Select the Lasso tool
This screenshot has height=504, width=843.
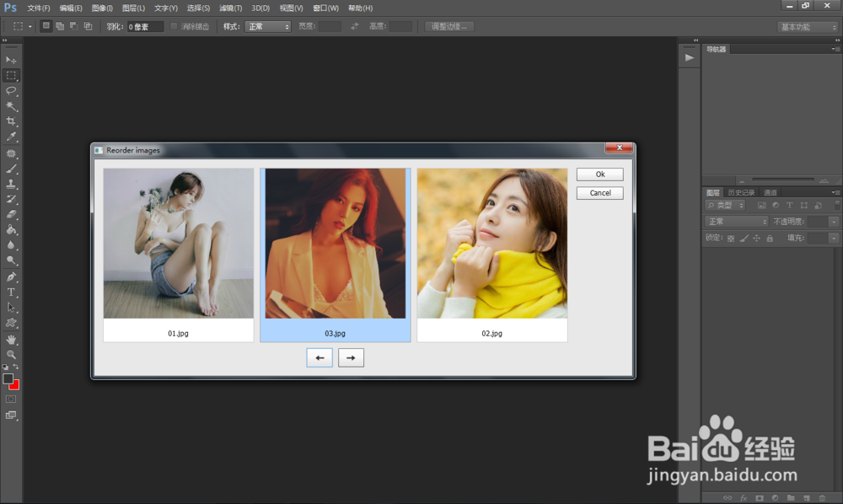(11, 91)
